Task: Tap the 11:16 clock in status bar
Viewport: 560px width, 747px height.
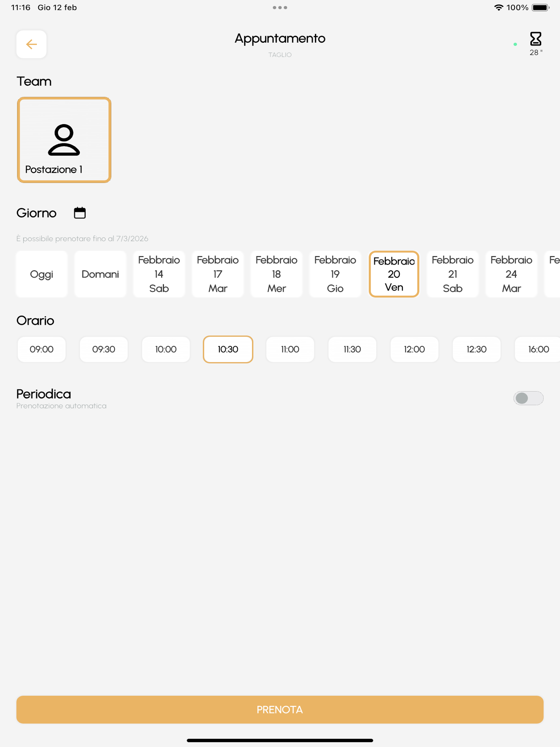Action: point(21,7)
